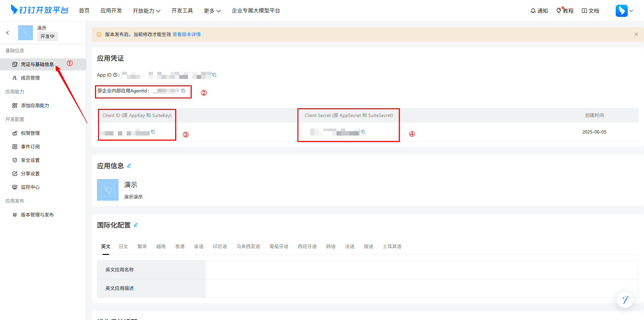
Task: Copy the App ID value
Action: click(x=214, y=75)
